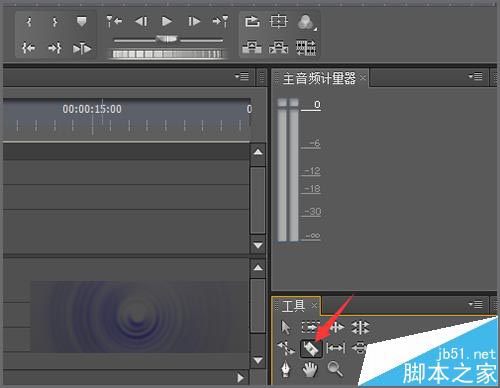Viewport: 500px width, 388px height.
Task: Open the audio meters panel menu
Action: pos(475,77)
